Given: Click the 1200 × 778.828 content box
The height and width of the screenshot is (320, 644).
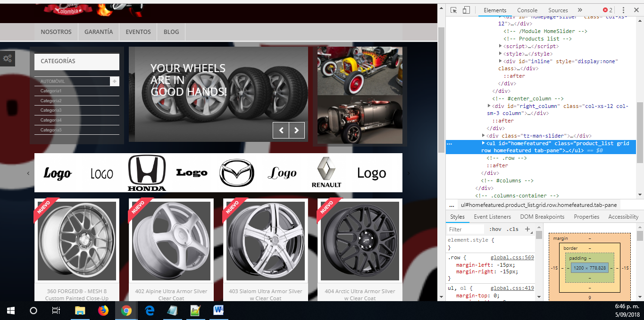Looking at the screenshot, I should click(x=589, y=268).
